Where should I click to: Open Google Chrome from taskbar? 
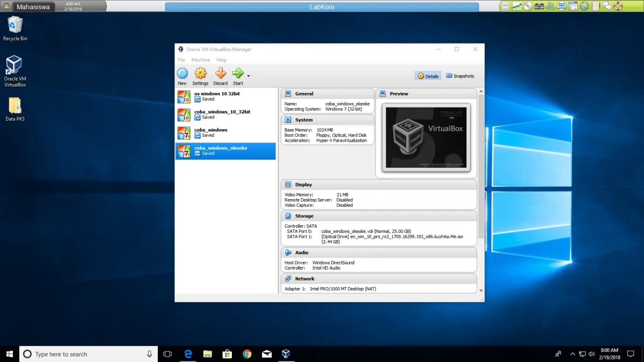(247, 354)
